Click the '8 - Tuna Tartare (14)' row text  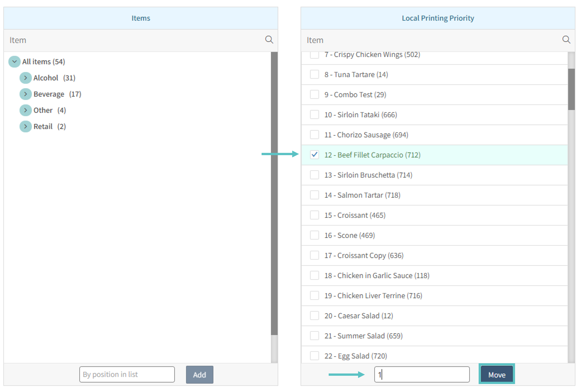tap(356, 75)
